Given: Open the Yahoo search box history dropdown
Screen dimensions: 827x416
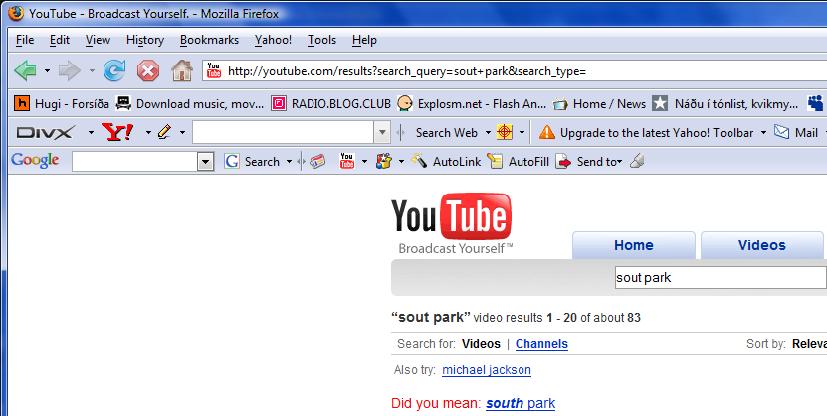Looking at the screenshot, I should coord(383,132).
